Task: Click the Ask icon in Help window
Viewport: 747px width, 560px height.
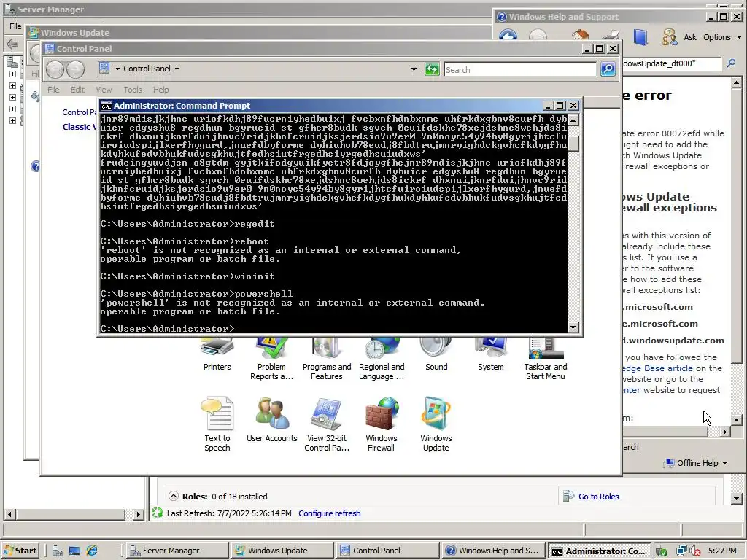Action: point(670,36)
